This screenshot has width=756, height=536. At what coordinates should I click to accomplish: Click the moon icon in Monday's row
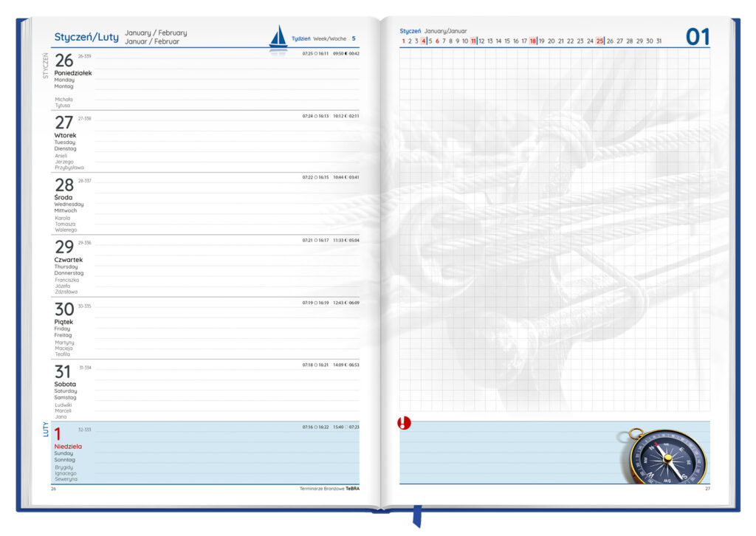point(346,54)
